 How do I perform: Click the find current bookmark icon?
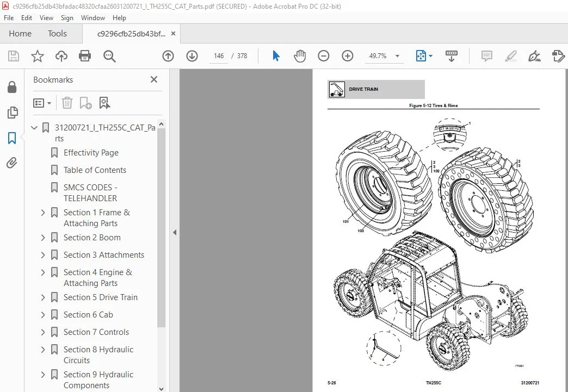click(x=104, y=103)
